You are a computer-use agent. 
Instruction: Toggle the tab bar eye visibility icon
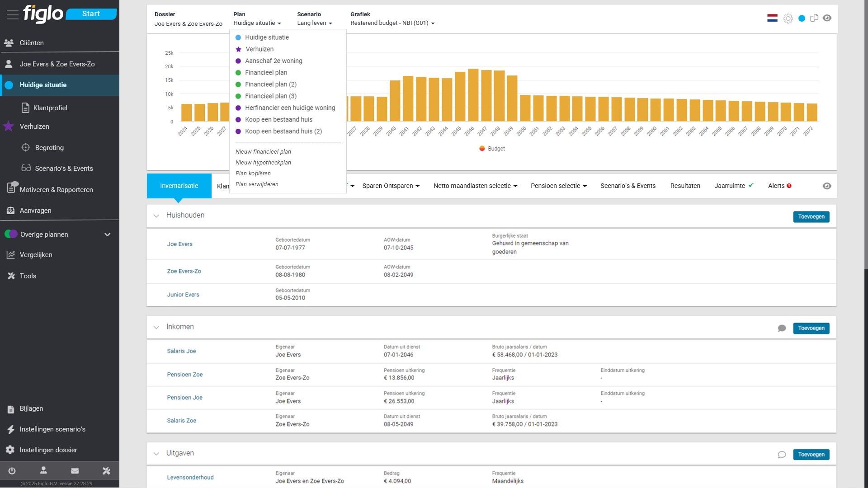[827, 186]
